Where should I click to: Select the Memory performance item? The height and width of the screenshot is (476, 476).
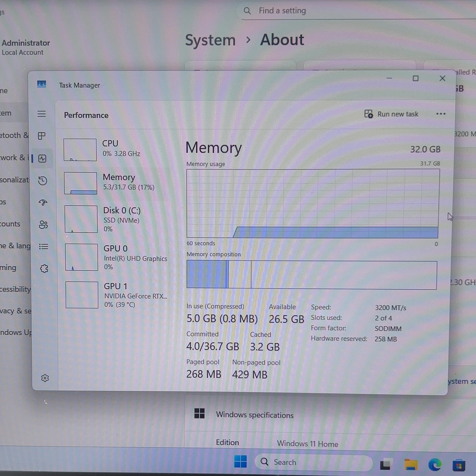click(117, 183)
